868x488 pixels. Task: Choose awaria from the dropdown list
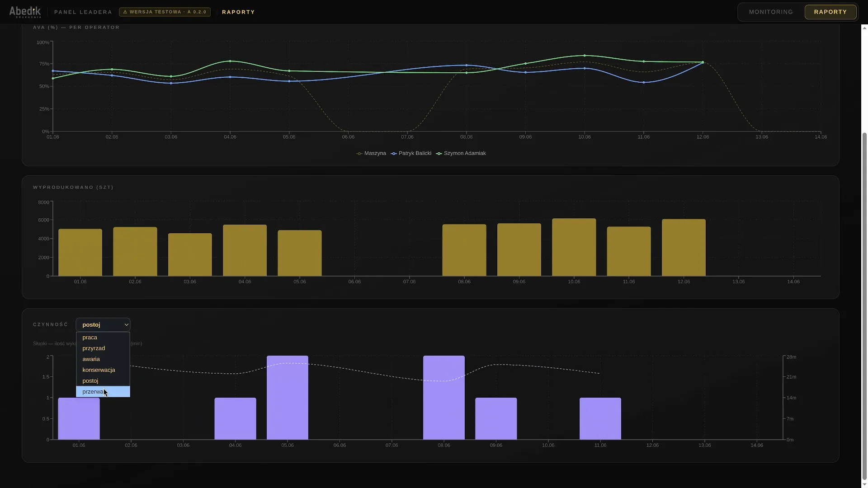tap(103, 359)
